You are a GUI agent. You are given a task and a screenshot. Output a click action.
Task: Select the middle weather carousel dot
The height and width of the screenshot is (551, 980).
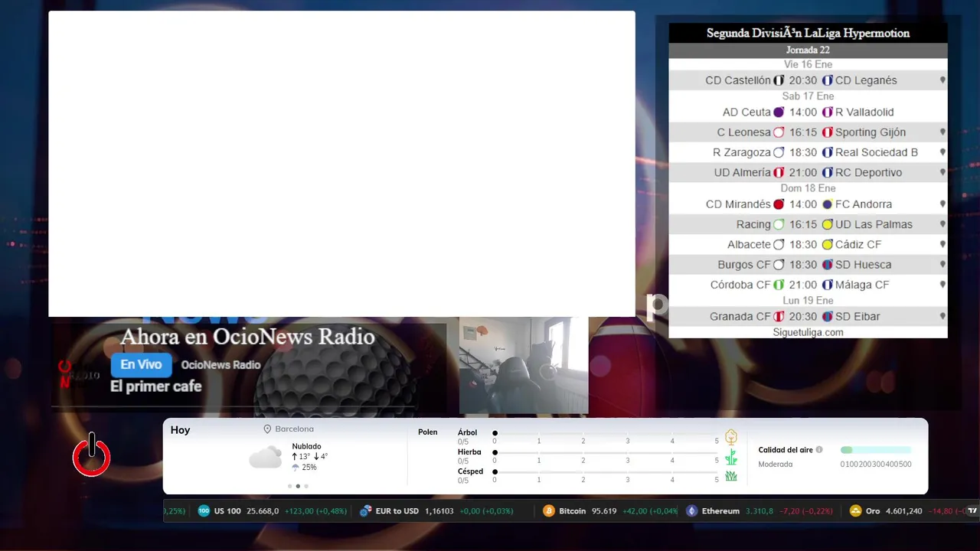(x=298, y=486)
